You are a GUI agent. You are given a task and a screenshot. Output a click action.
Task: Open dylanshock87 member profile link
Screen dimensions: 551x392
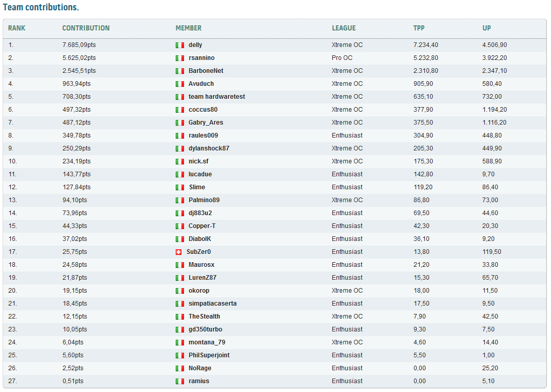click(209, 148)
